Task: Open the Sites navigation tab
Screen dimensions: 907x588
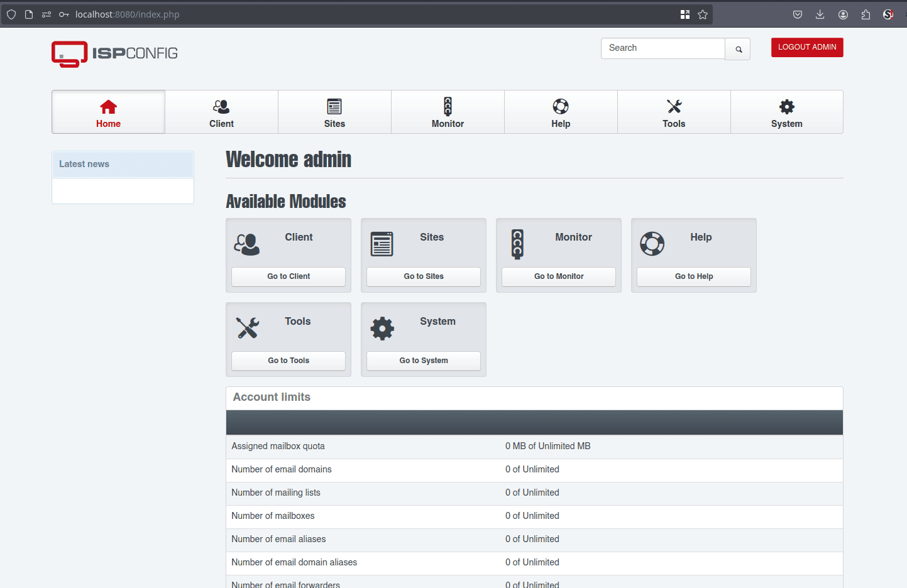Action: [334, 112]
